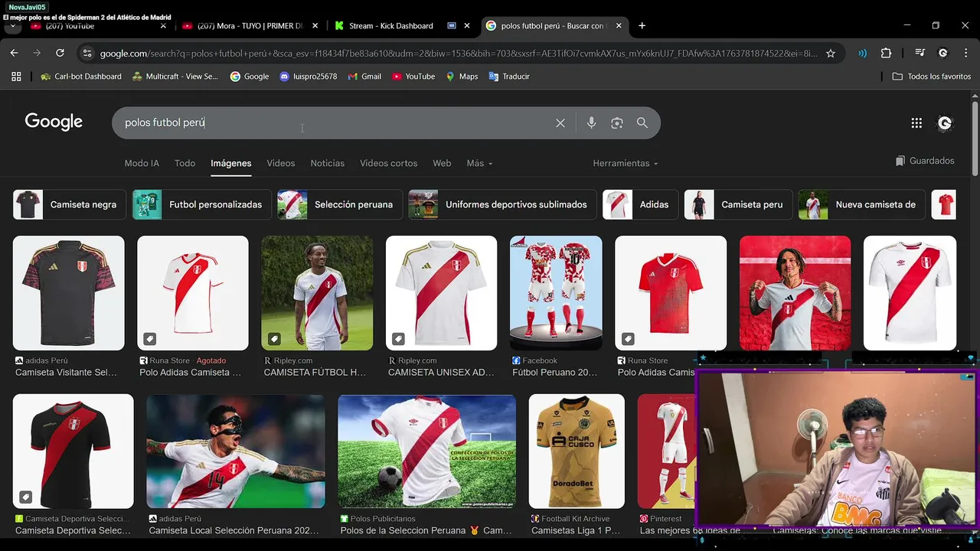Filter by Adidas chip

pos(640,204)
